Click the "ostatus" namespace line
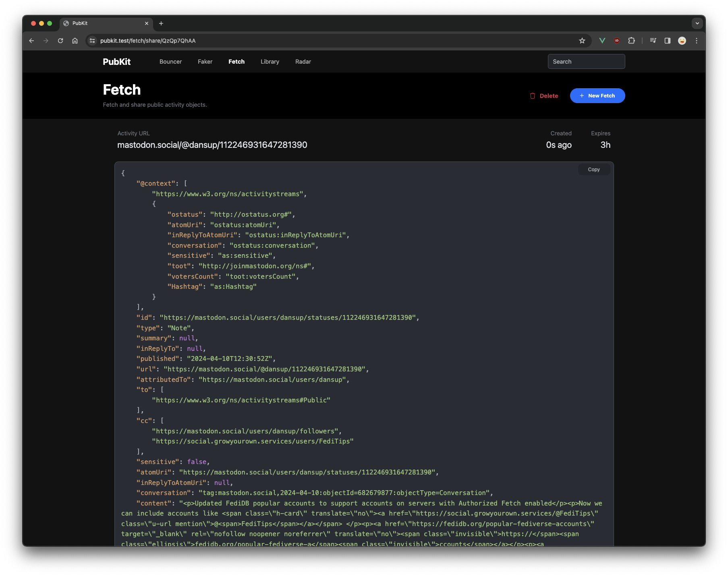The height and width of the screenshot is (576, 728). point(231,214)
